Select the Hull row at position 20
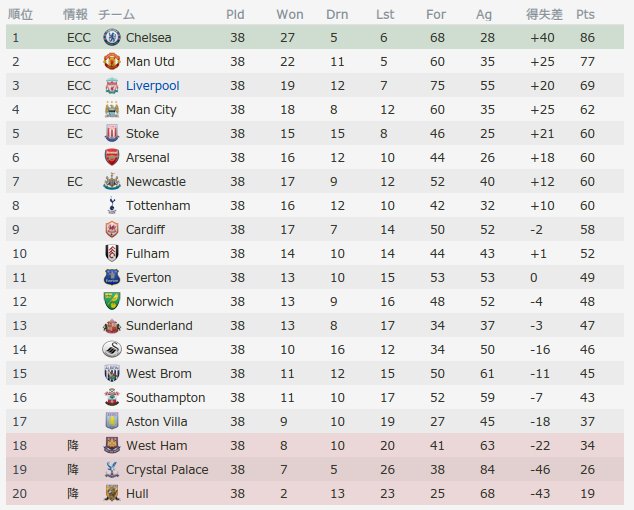The height and width of the screenshot is (510, 634). [315, 493]
